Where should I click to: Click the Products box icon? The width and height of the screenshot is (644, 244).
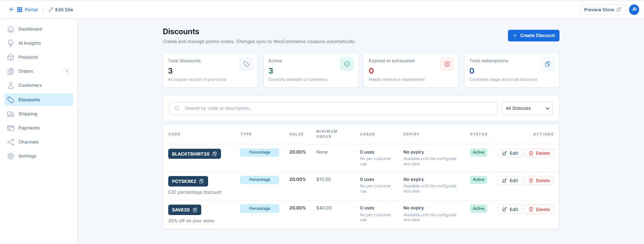11,57
